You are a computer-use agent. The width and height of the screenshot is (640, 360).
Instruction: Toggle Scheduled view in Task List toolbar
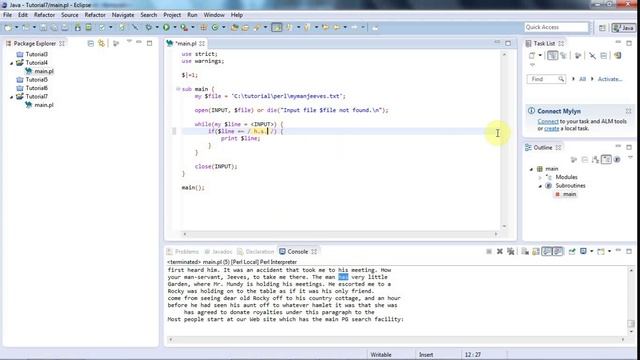(563, 56)
